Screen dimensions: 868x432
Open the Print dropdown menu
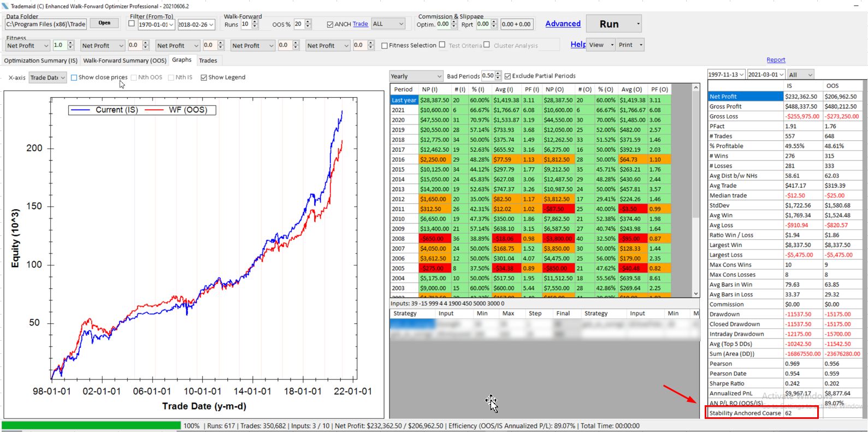(x=631, y=45)
